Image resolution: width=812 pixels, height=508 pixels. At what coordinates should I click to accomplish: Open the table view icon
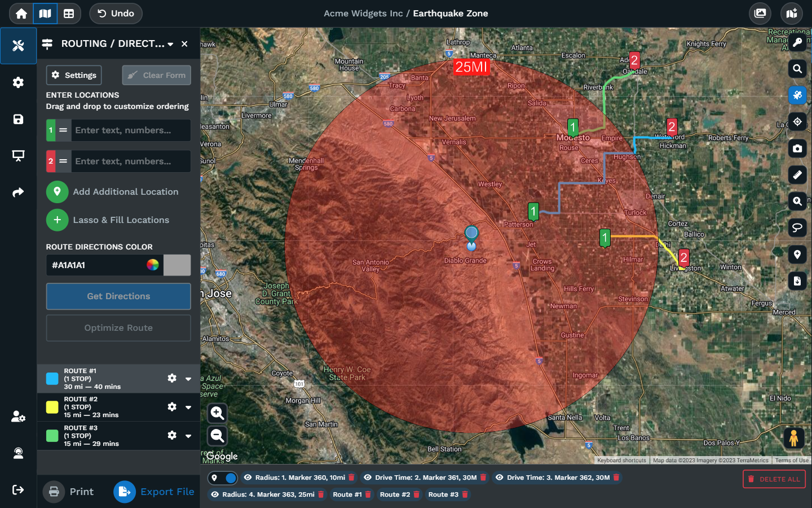pos(69,14)
